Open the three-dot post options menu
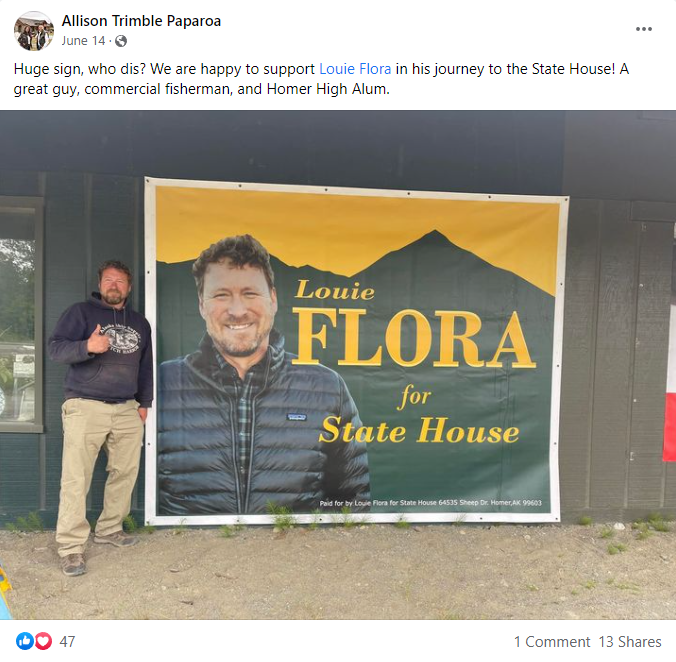The image size is (676, 662). click(643, 29)
